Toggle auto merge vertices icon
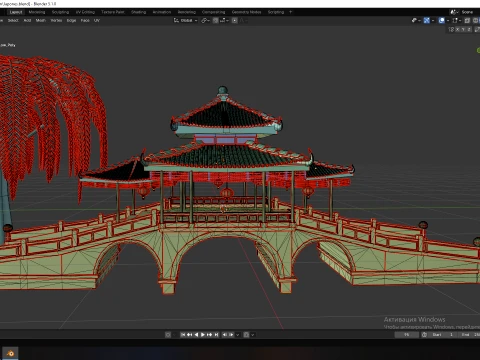The width and height of the screenshot is (480, 360). point(477,29)
